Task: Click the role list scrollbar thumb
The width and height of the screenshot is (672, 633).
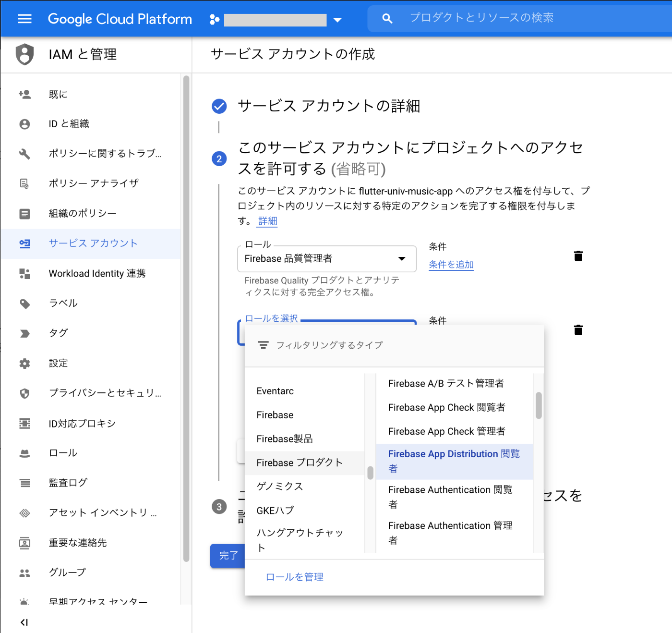Action: pyautogui.click(x=539, y=405)
